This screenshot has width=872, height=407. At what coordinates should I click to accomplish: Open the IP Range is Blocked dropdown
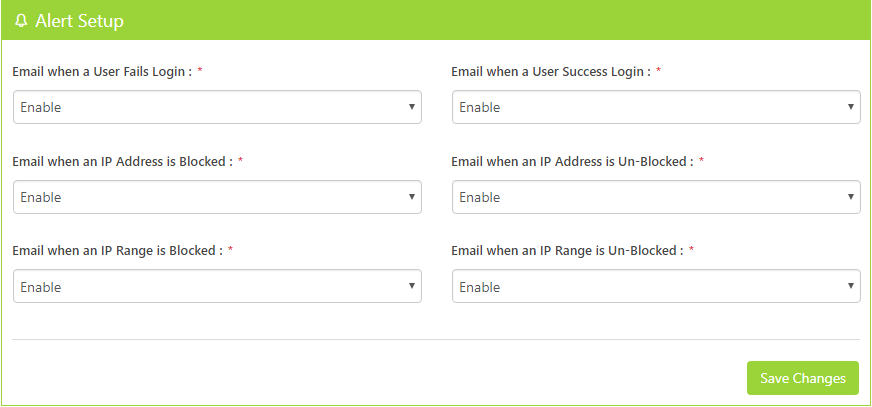click(x=217, y=287)
